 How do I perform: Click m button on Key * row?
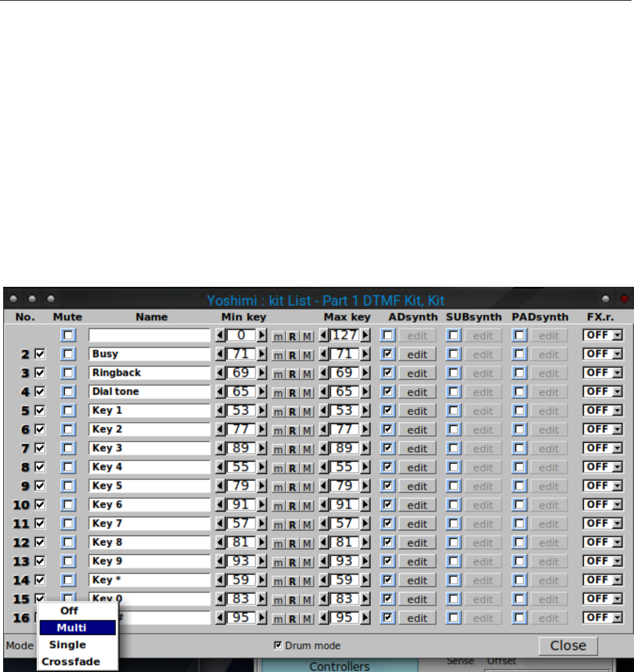[x=278, y=582]
